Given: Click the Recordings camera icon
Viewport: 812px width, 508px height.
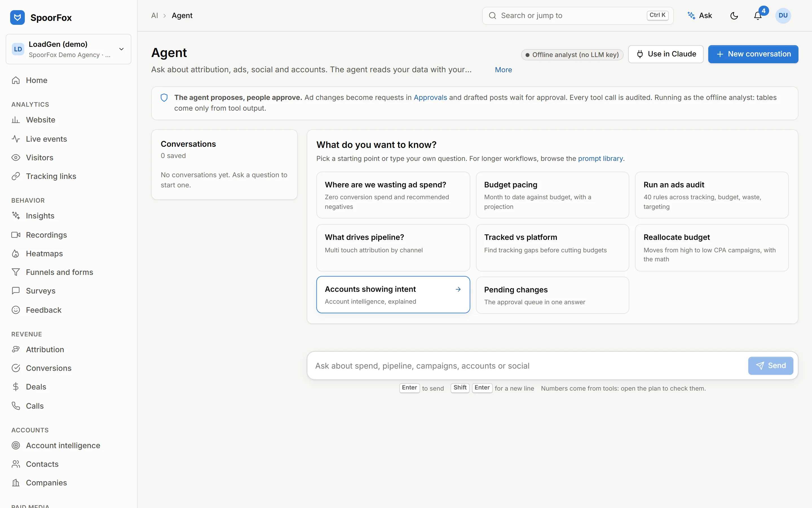Looking at the screenshot, I should click(16, 235).
